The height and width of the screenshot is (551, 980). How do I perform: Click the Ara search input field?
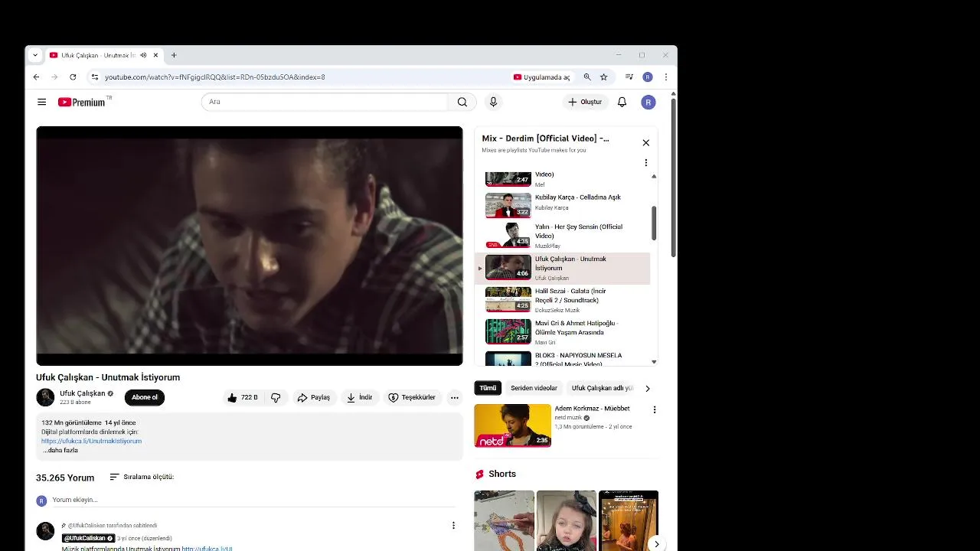pyautogui.click(x=325, y=102)
